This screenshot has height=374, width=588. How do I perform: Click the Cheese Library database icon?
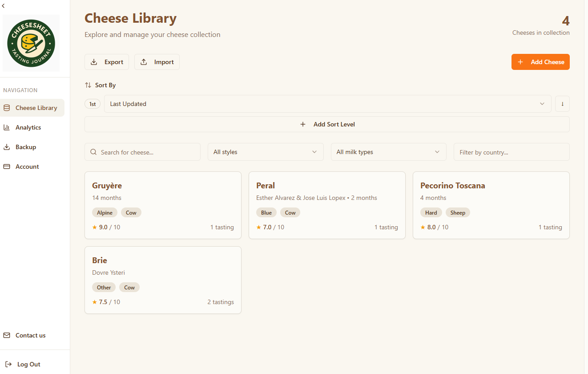7,108
